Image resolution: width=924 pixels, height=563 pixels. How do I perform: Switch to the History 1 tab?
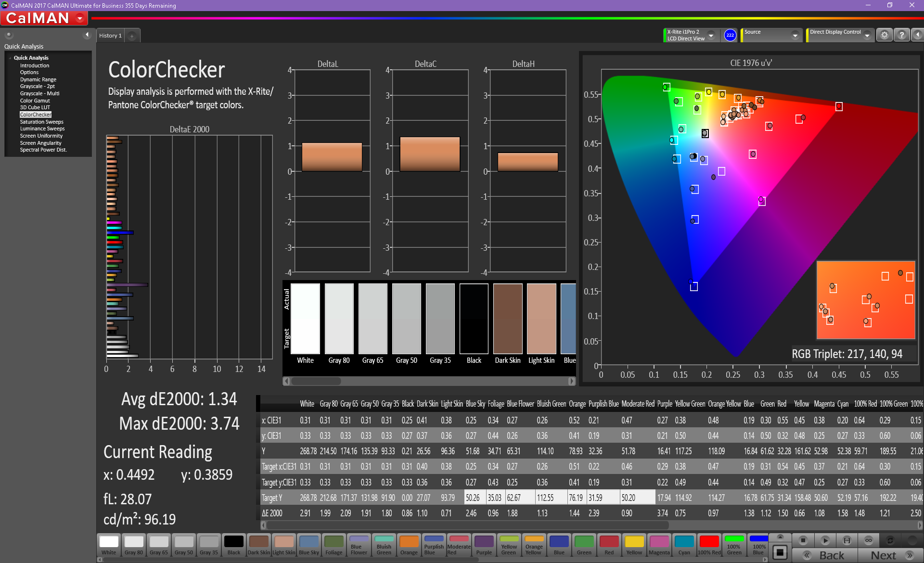(110, 36)
